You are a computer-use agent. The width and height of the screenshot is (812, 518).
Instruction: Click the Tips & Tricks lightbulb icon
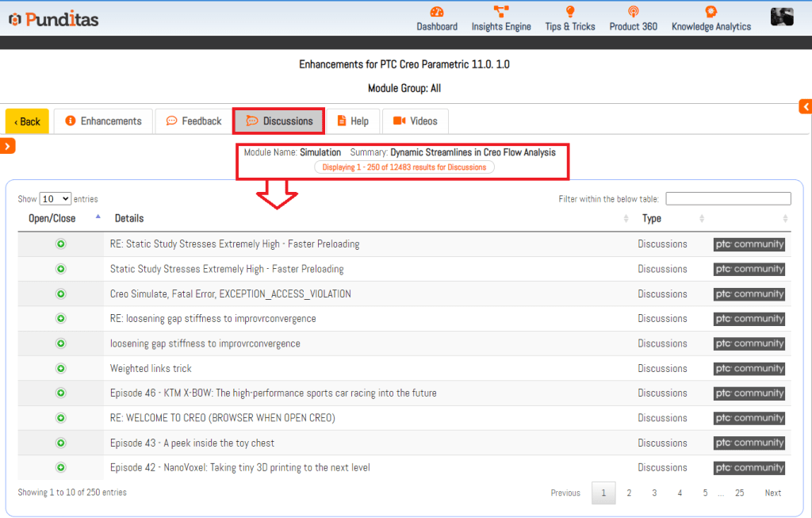click(569, 12)
